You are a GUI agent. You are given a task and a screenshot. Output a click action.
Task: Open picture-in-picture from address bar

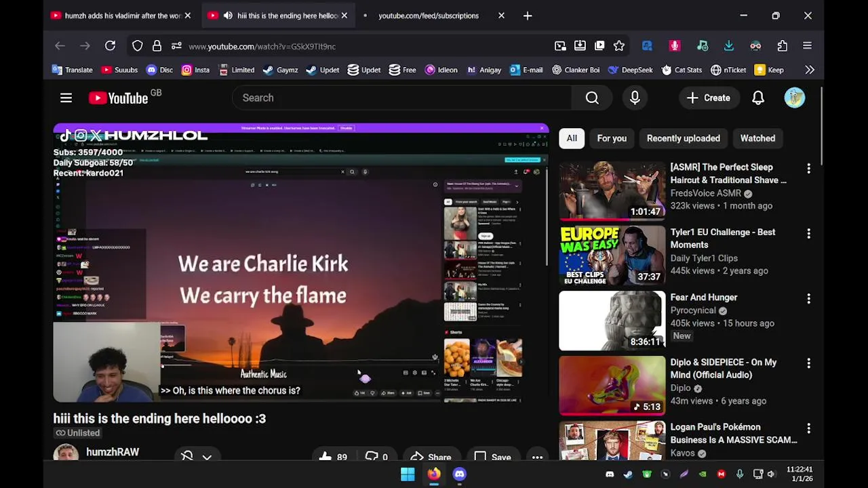pyautogui.click(x=560, y=46)
